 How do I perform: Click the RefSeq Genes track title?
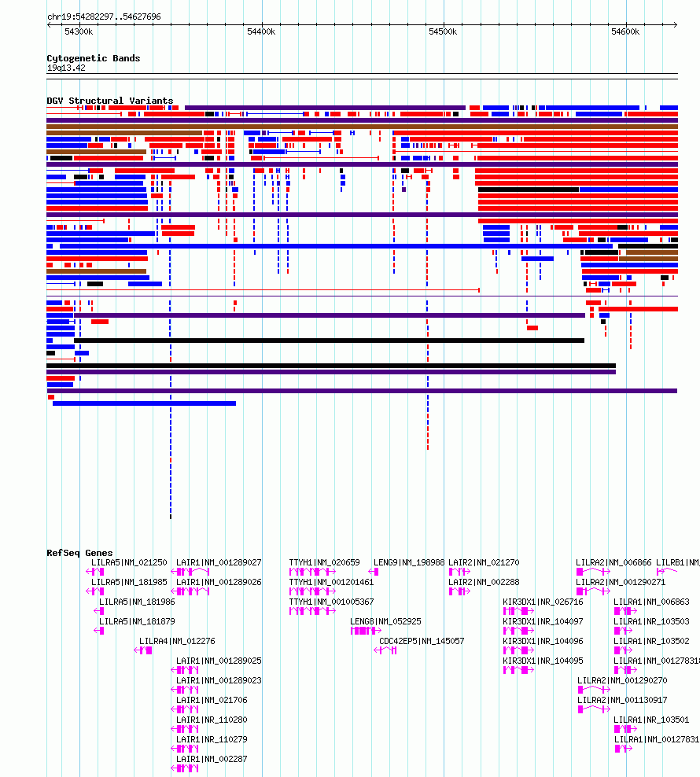[x=79, y=553]
